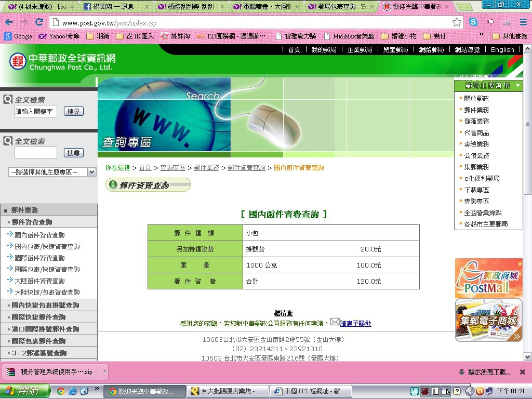Click the second 搜尋 search button
The height and width of the screenshot is (399, 532).
pyautogui.click(x=73, y=153)
